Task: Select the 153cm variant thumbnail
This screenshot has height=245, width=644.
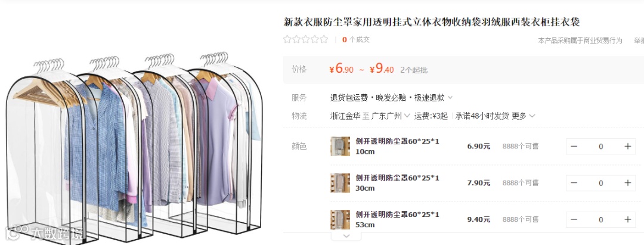Action: pos(340,219)
